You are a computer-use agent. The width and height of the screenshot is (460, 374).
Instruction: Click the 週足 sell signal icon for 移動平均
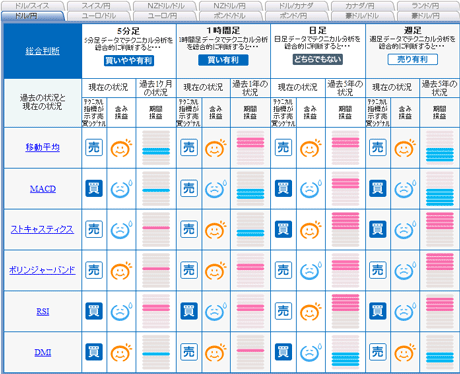(x=378, y=147)
